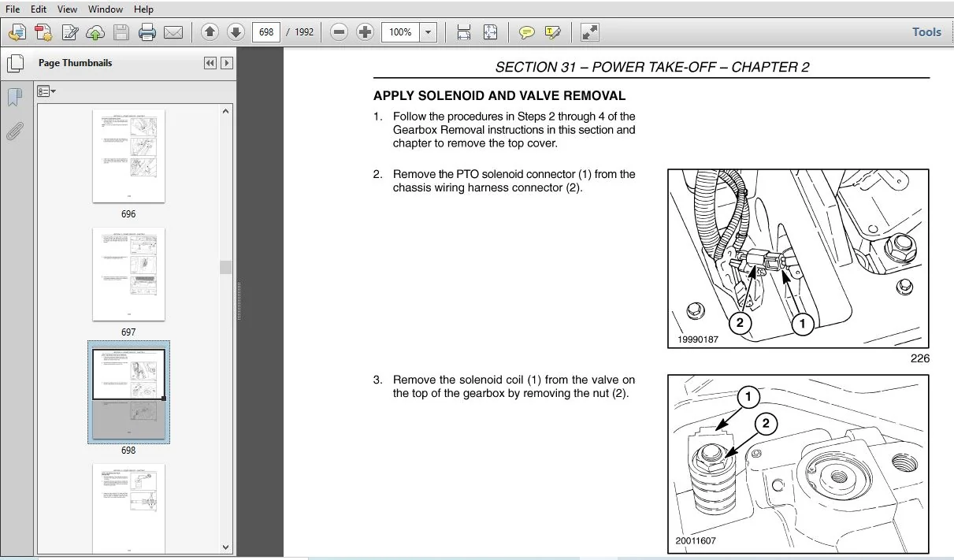Click the thumbnails panel scrollbar handle
The width and height of the screenshot is (954, 560).
click(x=226, y=267)
